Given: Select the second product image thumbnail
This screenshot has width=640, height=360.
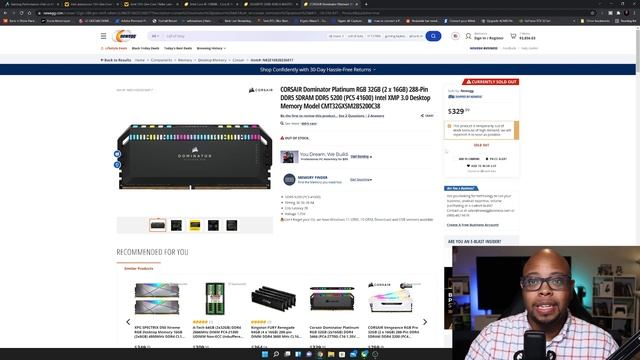Looking at the screenshot, I should tap(176, 225).
